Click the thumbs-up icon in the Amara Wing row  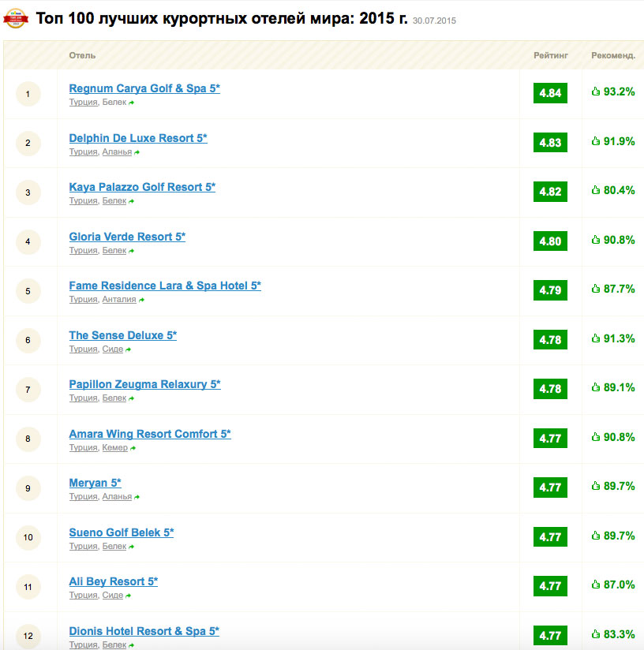coord(596,437)
